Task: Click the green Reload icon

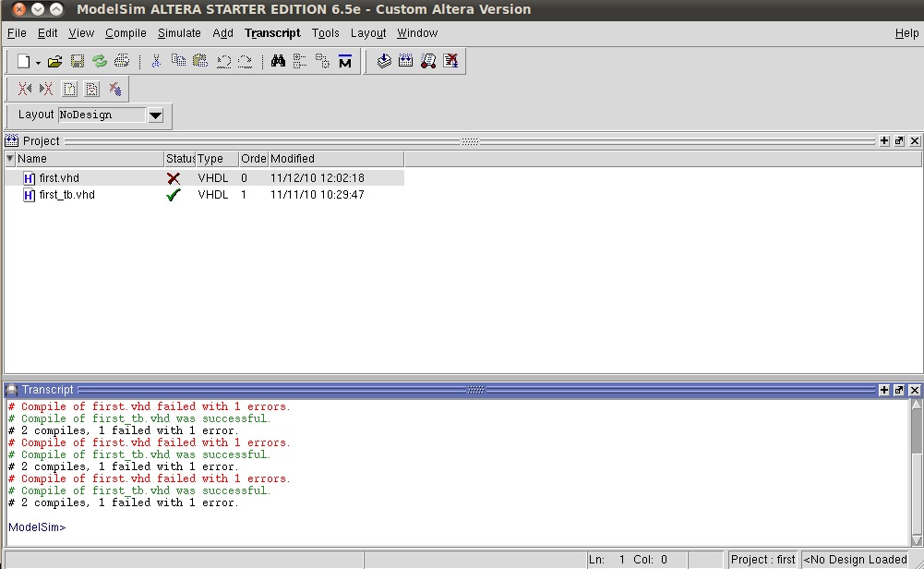Action: (x=100, y=62)
